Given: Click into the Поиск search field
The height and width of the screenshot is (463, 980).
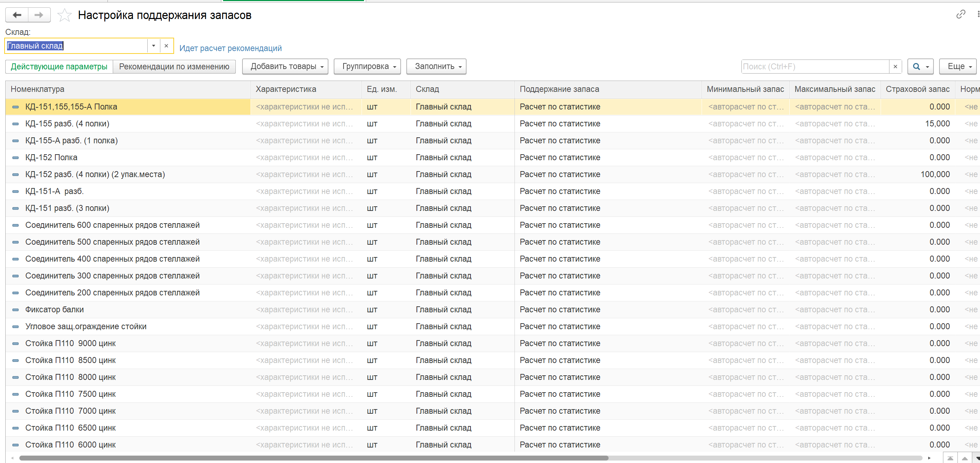Looking at the screenshot, I should [x=814, y=67].
